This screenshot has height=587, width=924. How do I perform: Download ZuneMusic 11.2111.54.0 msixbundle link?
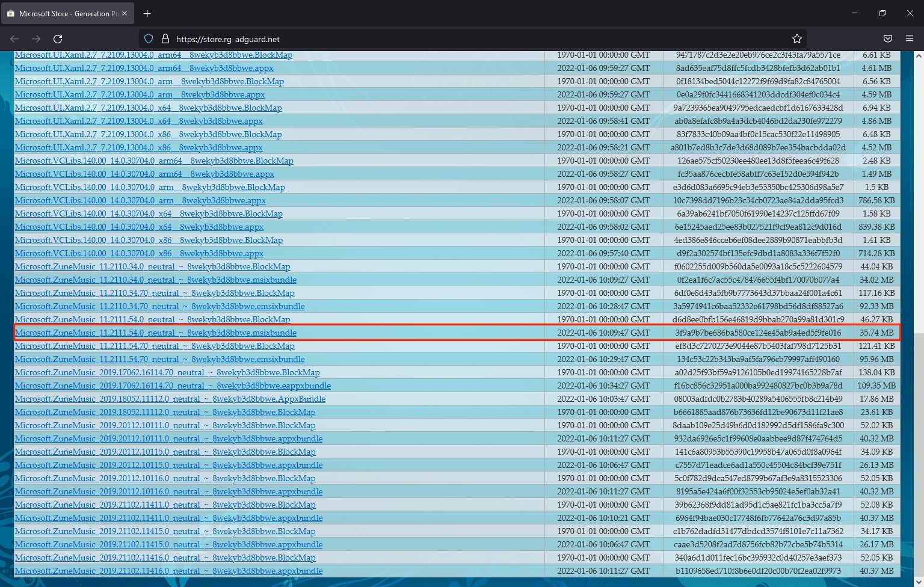(156, 333)
